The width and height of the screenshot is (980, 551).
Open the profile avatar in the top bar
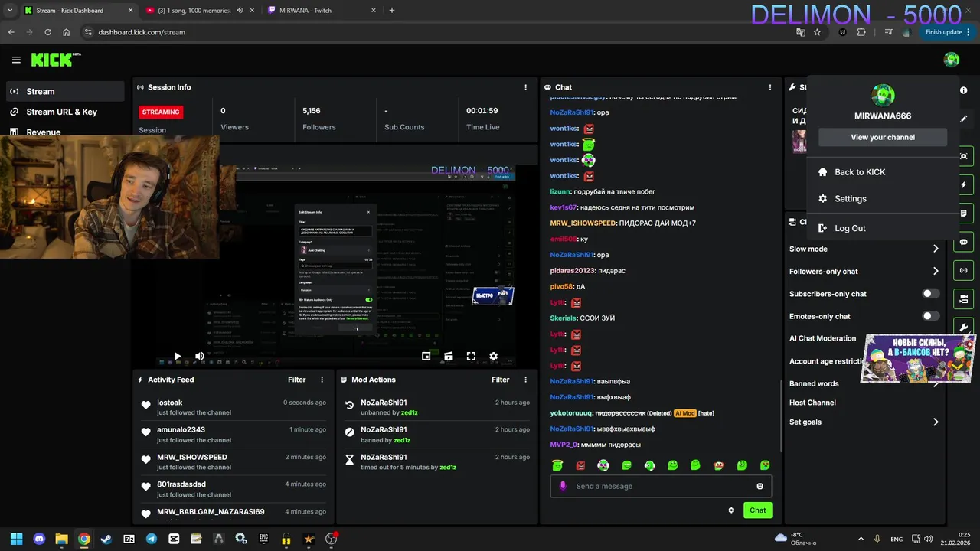[x=952, y=60]
